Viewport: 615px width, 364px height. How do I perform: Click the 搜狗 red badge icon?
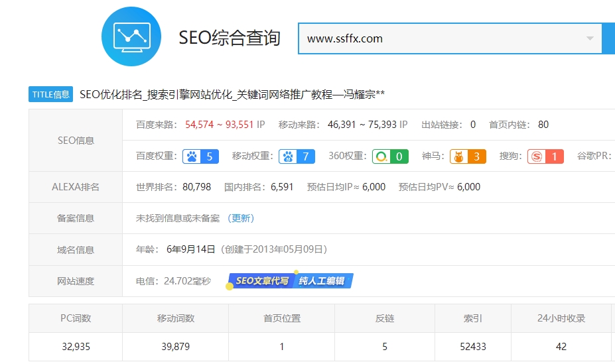[x=536, y=156]
